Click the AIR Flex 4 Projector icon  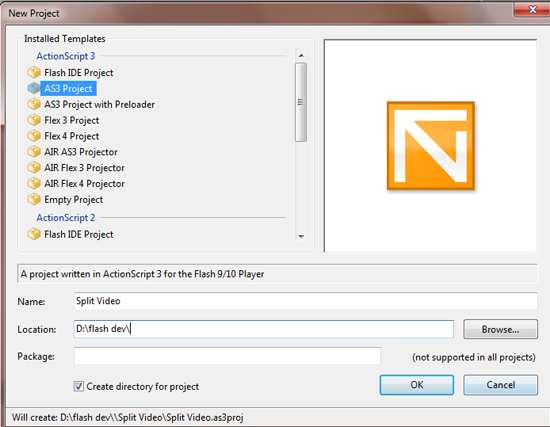(34, 183)
